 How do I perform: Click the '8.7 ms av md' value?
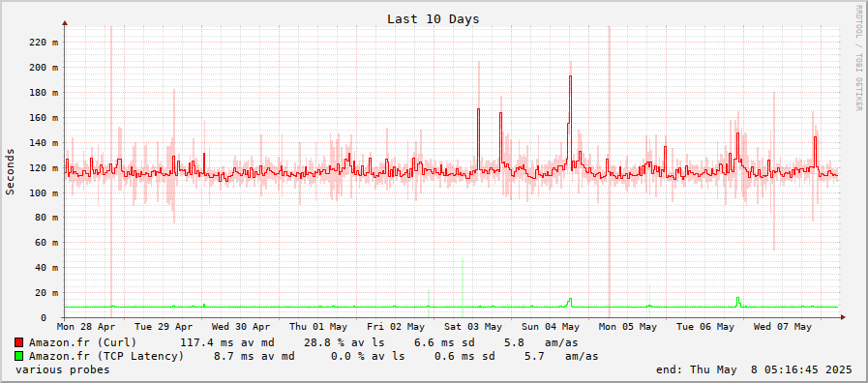click(254, 357)
